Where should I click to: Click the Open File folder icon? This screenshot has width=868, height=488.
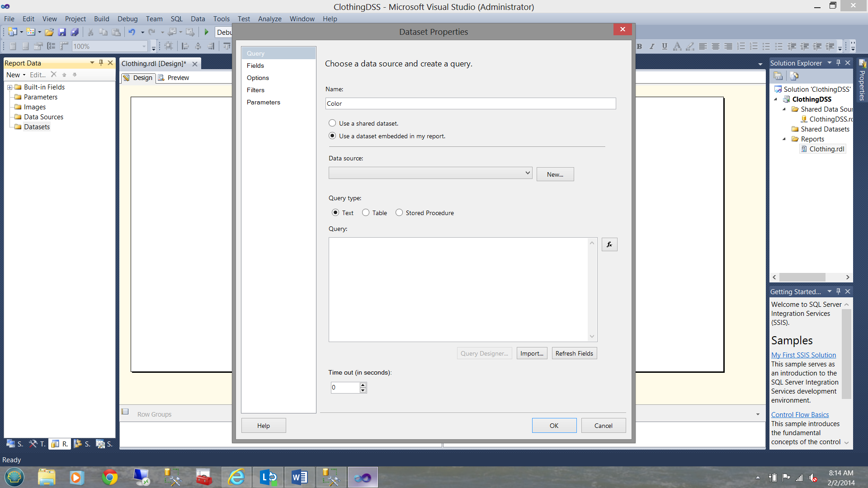(x=49, y=32)
